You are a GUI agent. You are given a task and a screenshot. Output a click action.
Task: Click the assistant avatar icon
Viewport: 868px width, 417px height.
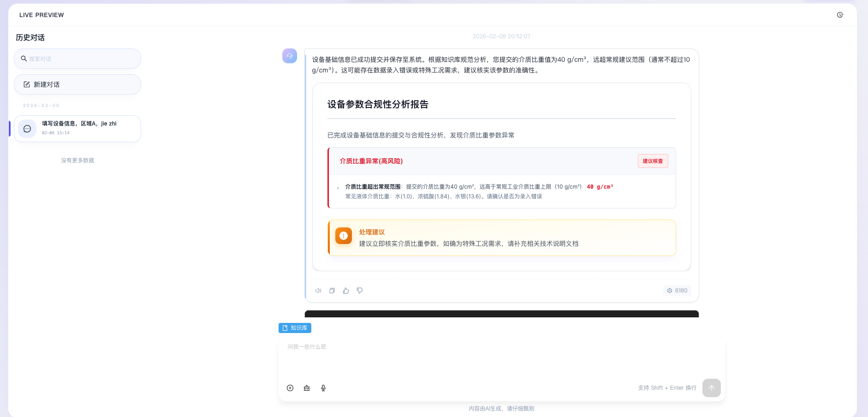point(290,56)
